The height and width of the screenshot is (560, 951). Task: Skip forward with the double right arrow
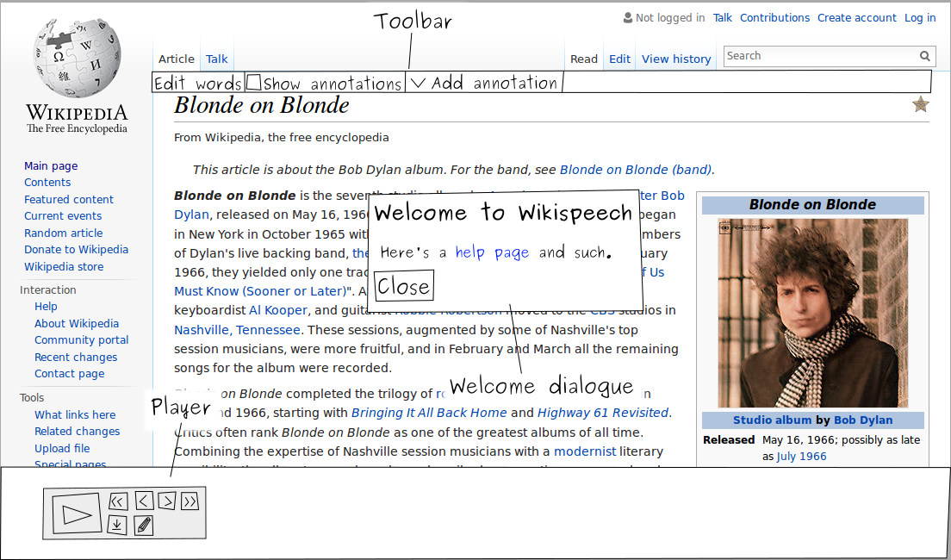pyautogui.click(x=190, y=501)
